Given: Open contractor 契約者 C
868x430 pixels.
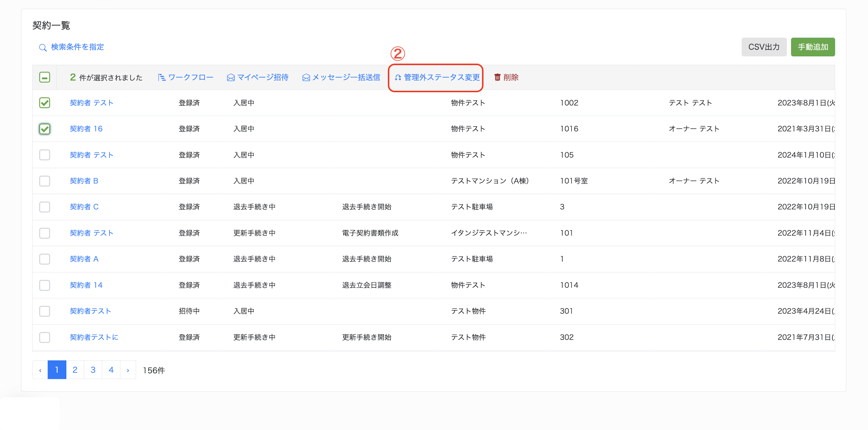Looking at the screenshot, I should pos(84,207).
